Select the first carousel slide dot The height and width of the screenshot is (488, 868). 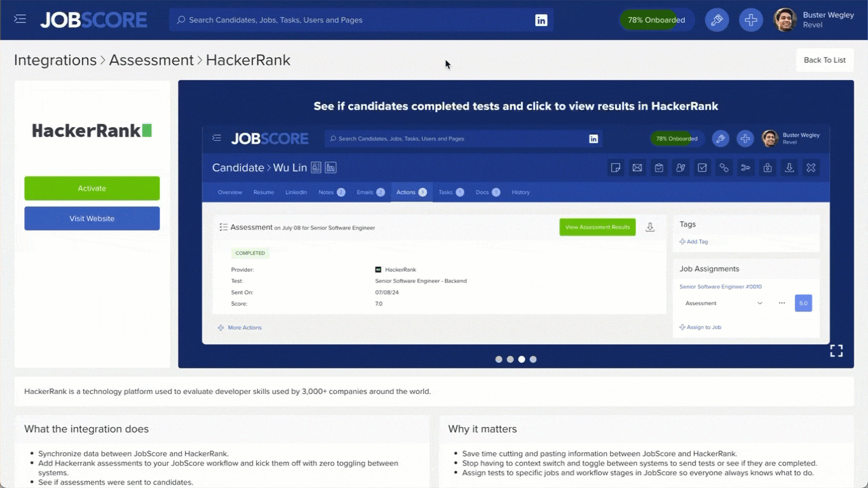[499, 360]
